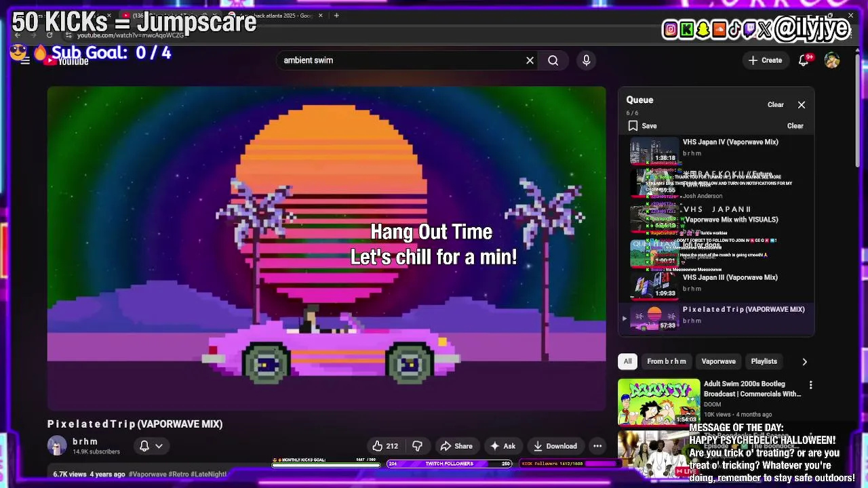
Task: Clear the search text with X icon
Action: click(530, 60)
